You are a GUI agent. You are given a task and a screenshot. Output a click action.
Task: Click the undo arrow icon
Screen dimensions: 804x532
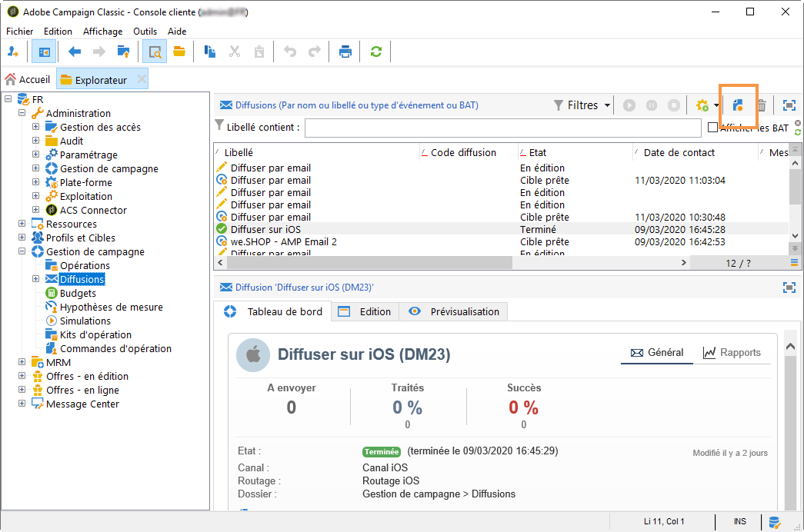[x=290, y=52]
